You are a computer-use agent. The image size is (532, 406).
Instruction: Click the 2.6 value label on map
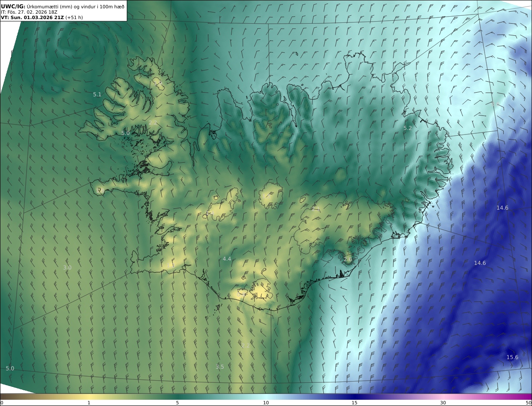(348, 259)
